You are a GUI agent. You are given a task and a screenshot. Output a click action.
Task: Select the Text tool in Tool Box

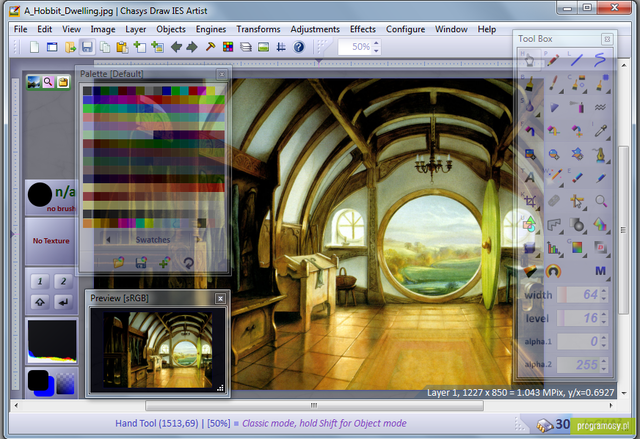pos(530,177)
